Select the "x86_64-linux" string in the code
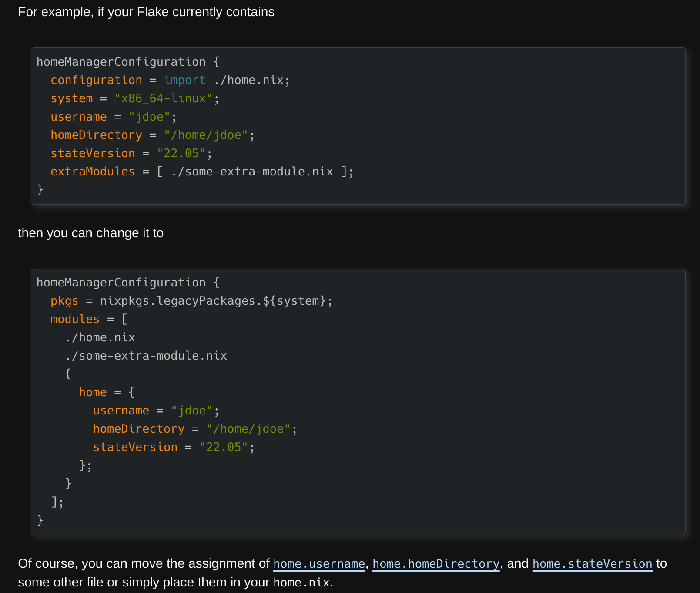The height and width of the screenshot is (593, 700). (x=163, y=98)
